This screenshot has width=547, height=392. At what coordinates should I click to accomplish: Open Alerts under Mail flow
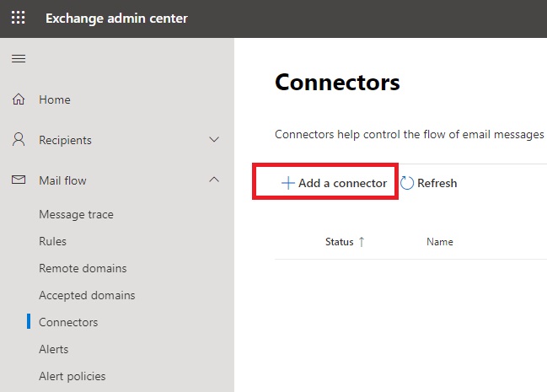(x=54, y=349)
